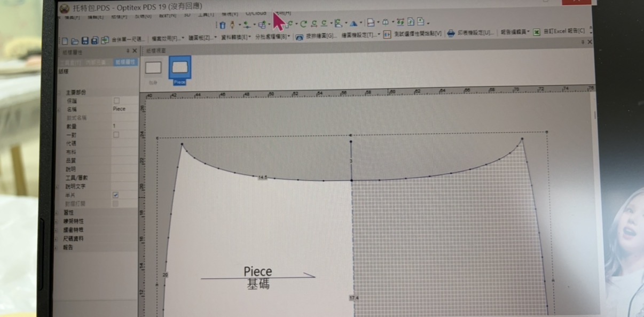644x317 pixels.
Task: Click the trash bin delete icon
Action: (223, 25)
